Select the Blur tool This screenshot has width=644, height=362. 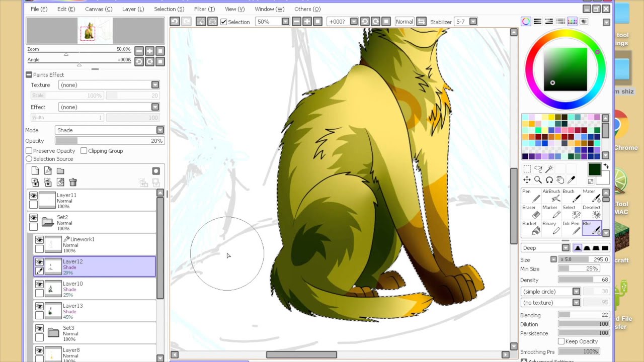pyautogui.click(x=591, y=228)
